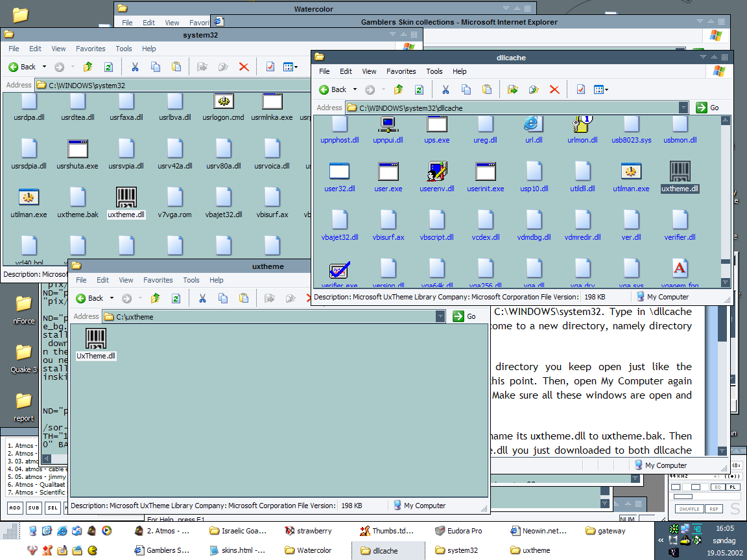
Task: Select uxtheme.bak in the system32 window
Action: 78,203
